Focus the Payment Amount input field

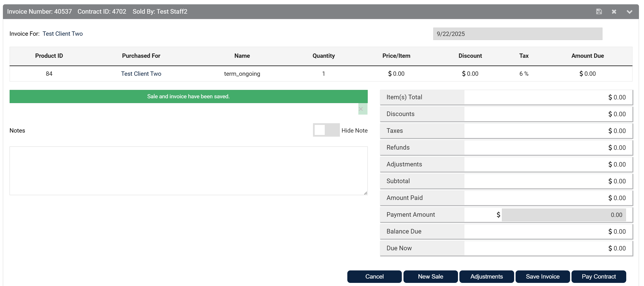tap(564, 215)
